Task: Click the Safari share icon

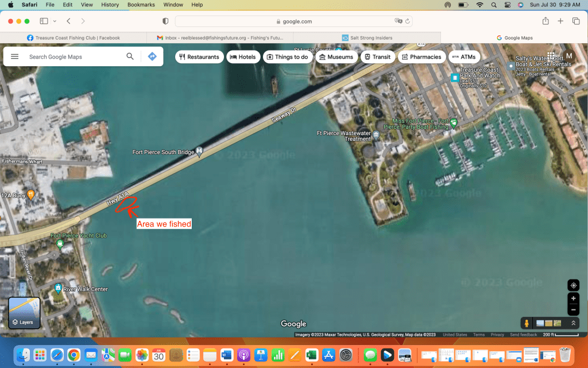Action: click(x=545, y=21)
